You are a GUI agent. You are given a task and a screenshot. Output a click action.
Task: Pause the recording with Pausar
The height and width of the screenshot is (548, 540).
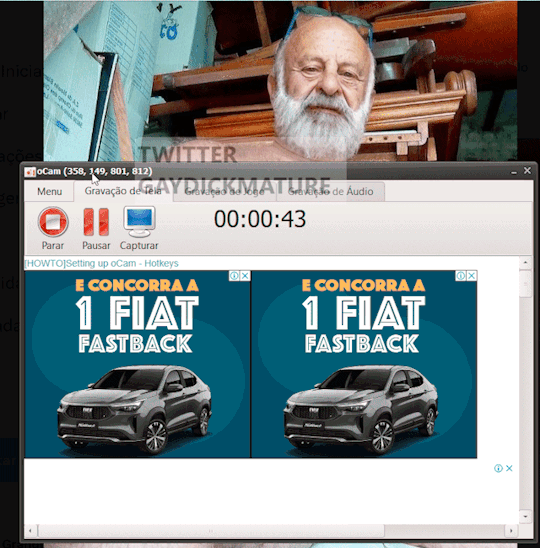pos(96,228)
